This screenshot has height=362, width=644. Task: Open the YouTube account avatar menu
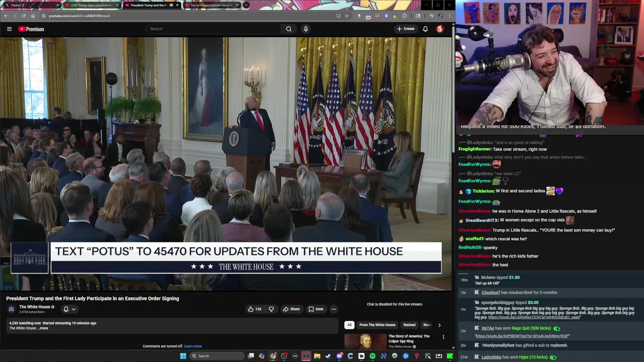[x=440, y=29]
